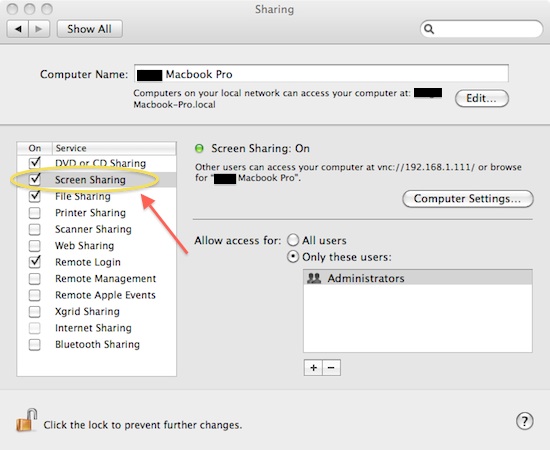The image size is (550, 450).
Task: Add a user with the plus button
Action: click(x=313, y=368)
